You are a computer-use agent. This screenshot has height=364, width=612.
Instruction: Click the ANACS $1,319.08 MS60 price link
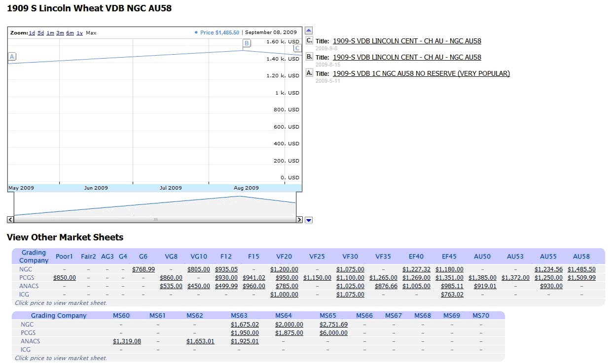click(127, 341)
